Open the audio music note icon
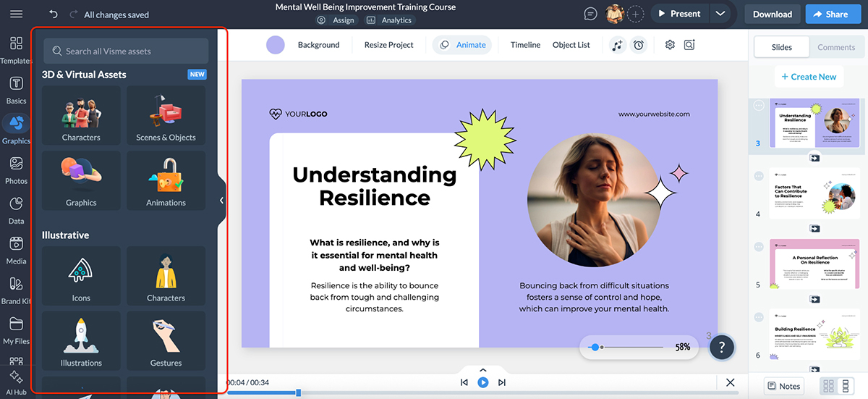 tap(617, 45)
